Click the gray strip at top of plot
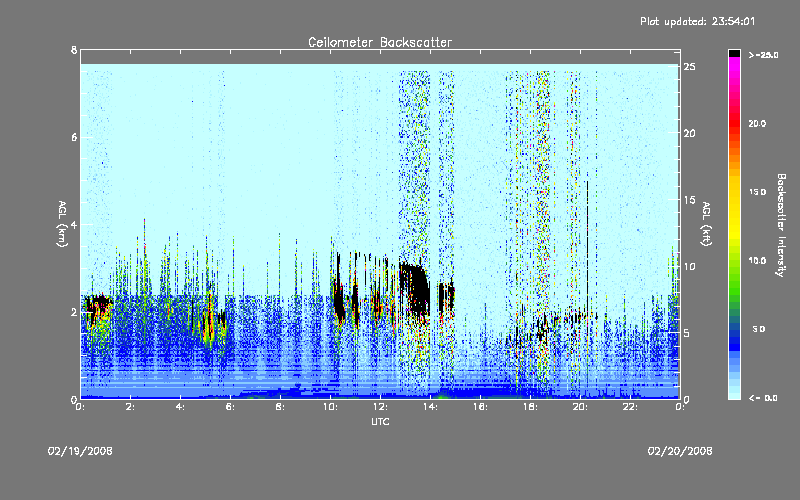This screenshot has width=800, height=500. [x=380, y=57]
